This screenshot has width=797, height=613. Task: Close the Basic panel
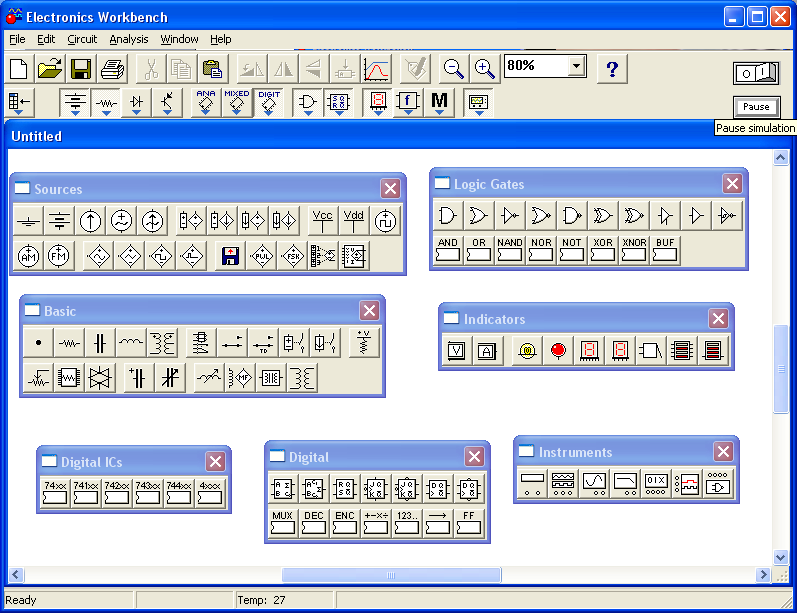click(x=370, y=311)
